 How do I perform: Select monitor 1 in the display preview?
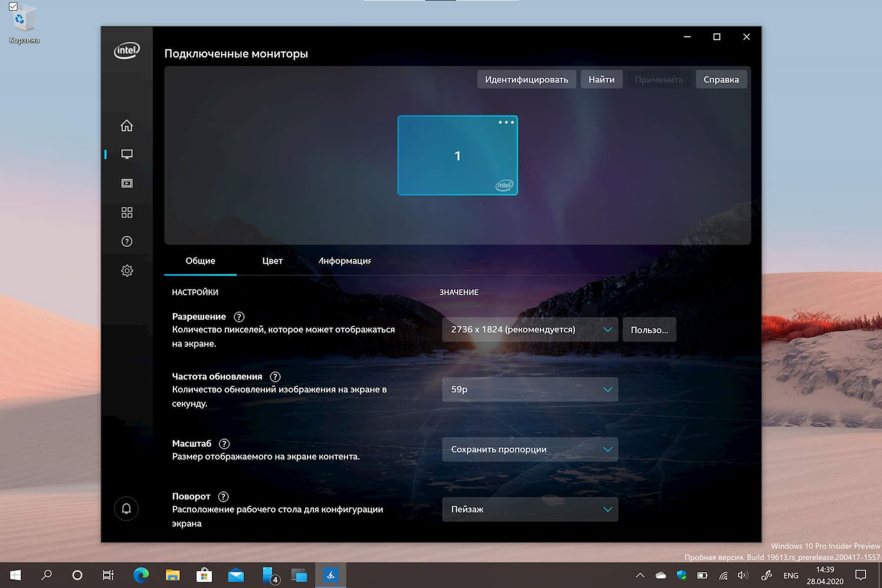457,155
